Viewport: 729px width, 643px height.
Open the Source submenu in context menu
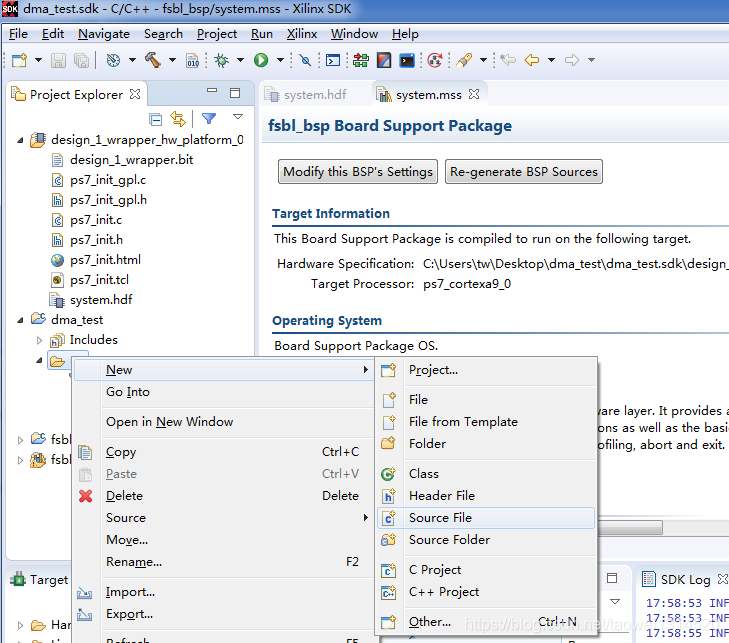224,517
